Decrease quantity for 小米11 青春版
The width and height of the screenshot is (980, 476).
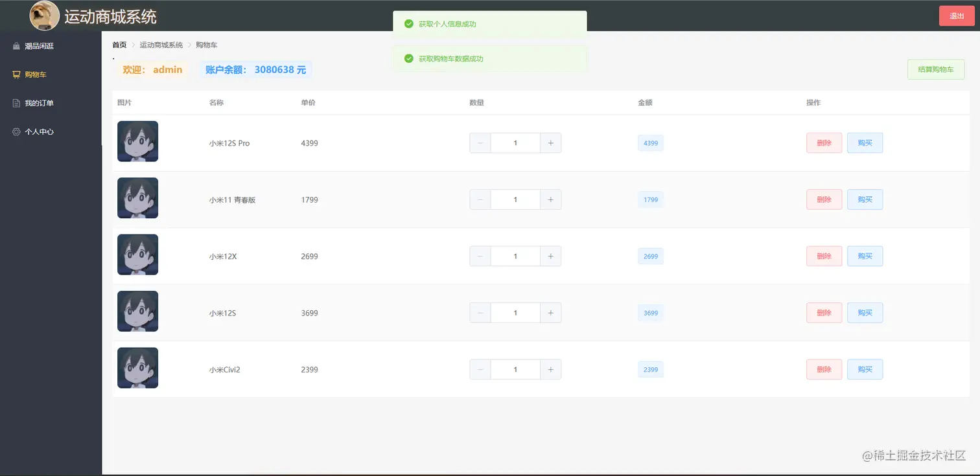coord(480,199)
